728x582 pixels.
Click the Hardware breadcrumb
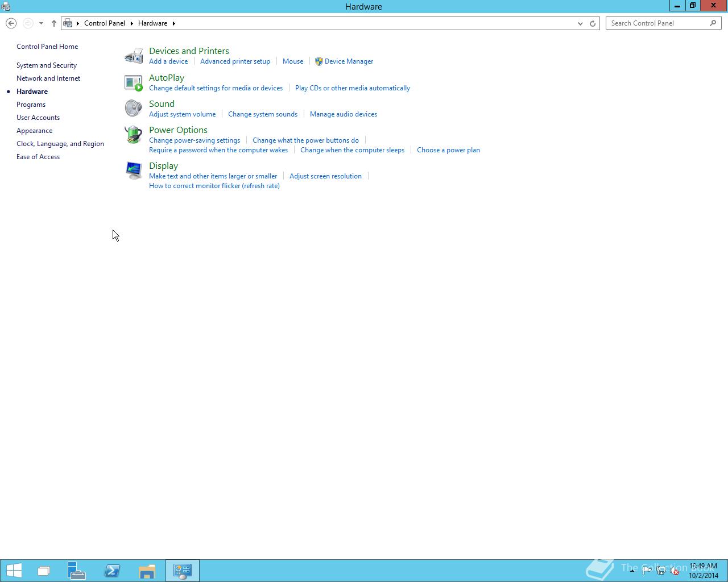coord(152,23)
